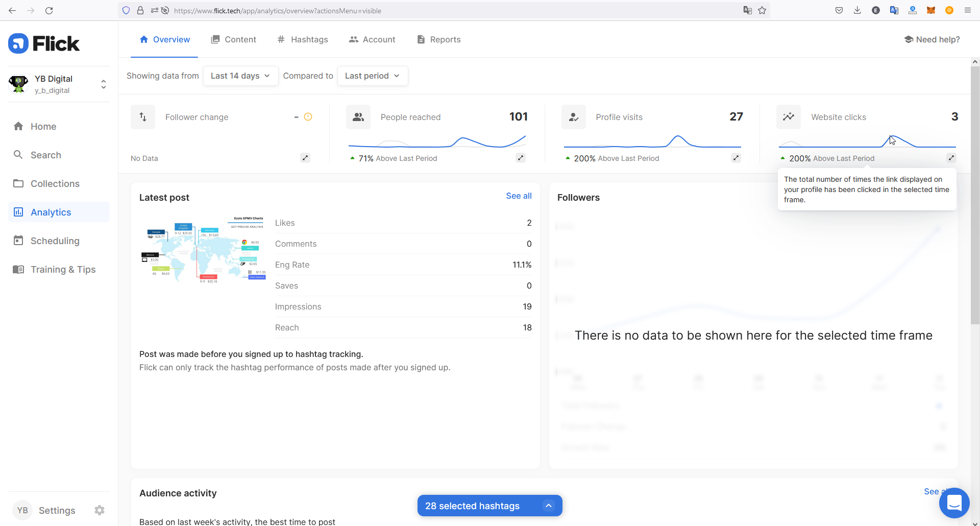The width and height of the screenshot is (980, 526).
Task: Open the latest post thumbnail
Action: pos(203,249)
